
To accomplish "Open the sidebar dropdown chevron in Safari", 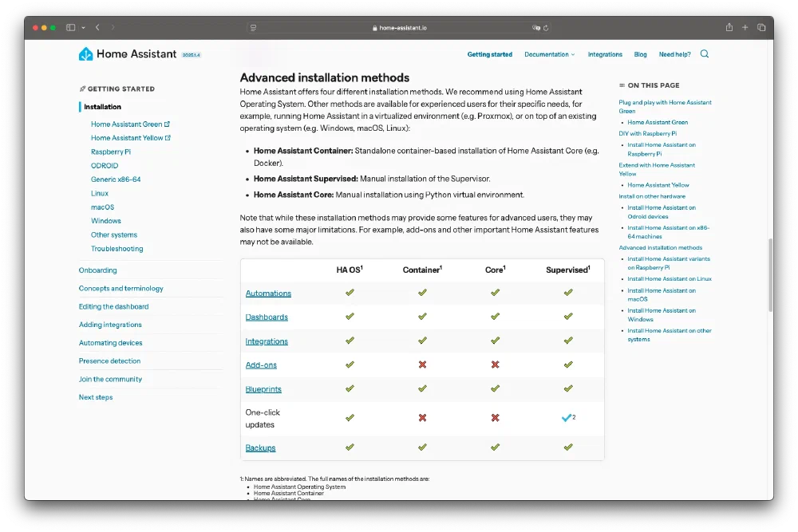I will coord(83,27).
